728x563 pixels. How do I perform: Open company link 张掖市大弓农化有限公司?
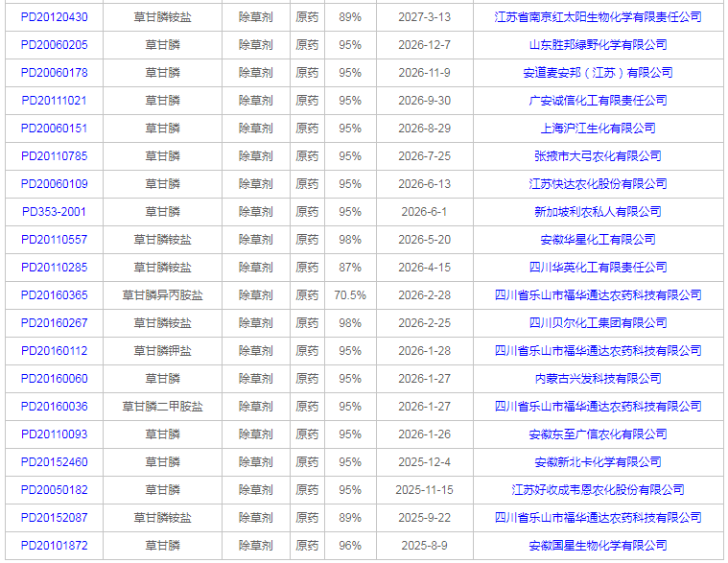coord(598,156)
